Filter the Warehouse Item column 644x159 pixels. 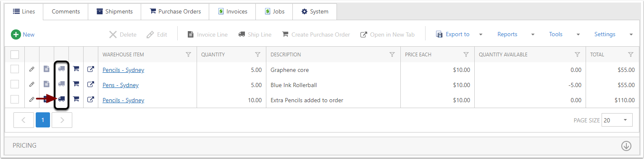pos(189,55)
